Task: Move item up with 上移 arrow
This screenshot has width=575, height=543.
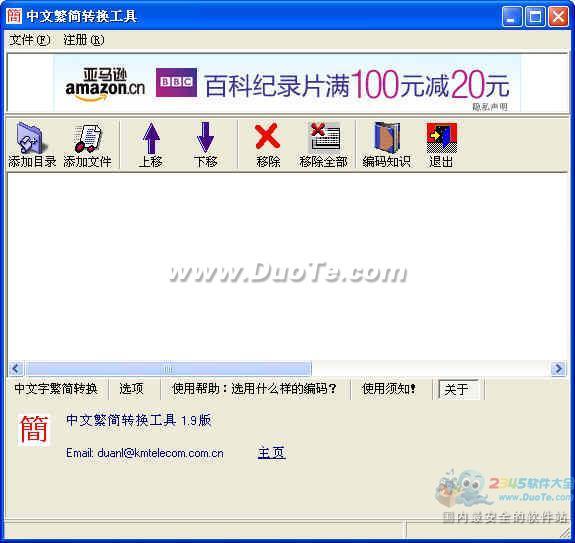Action: 151,145
